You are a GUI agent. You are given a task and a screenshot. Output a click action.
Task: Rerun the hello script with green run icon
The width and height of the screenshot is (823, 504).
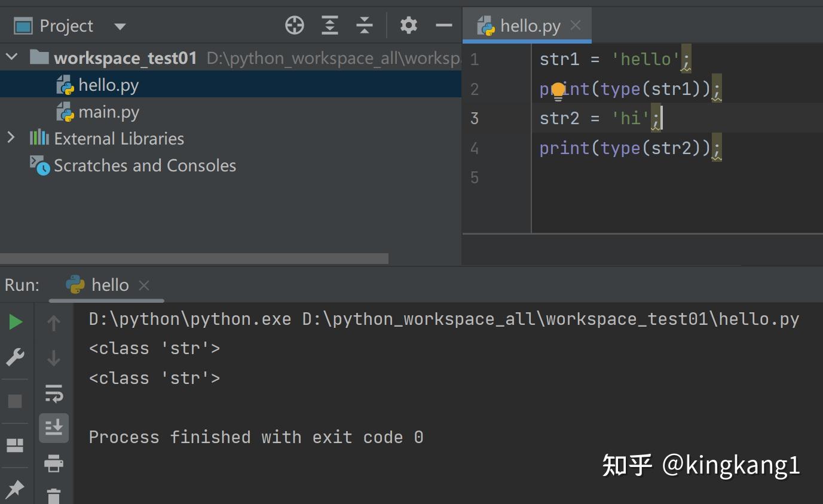15,321
